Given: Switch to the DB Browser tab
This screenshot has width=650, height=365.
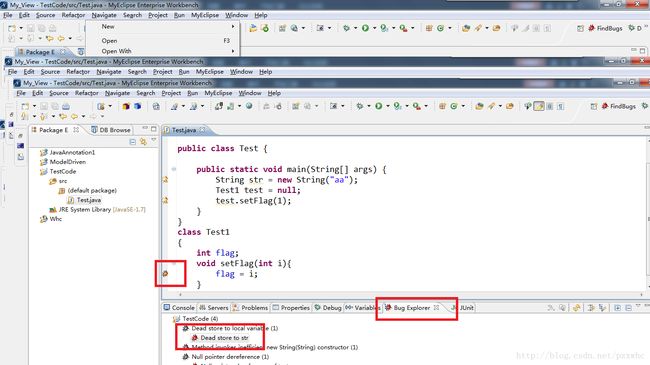Looking at the screenshot, I should [x=111, y=130].
